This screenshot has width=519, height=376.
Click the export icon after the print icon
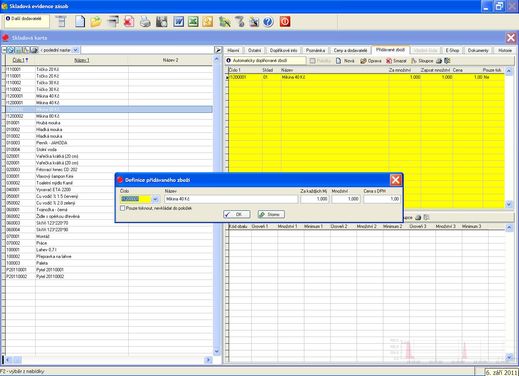[x=447, y=61]
